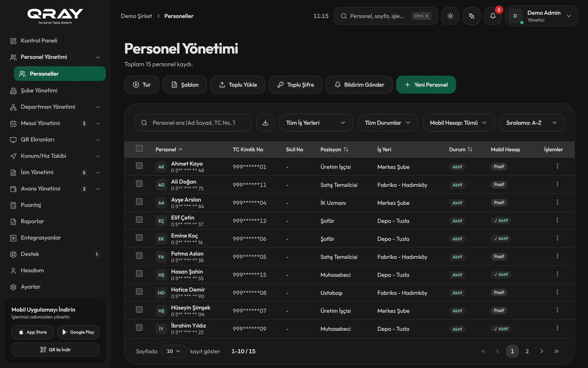This screenshot has height=368, width=588.
Task: Click the download export icon beside search
Action: point(265,123)
